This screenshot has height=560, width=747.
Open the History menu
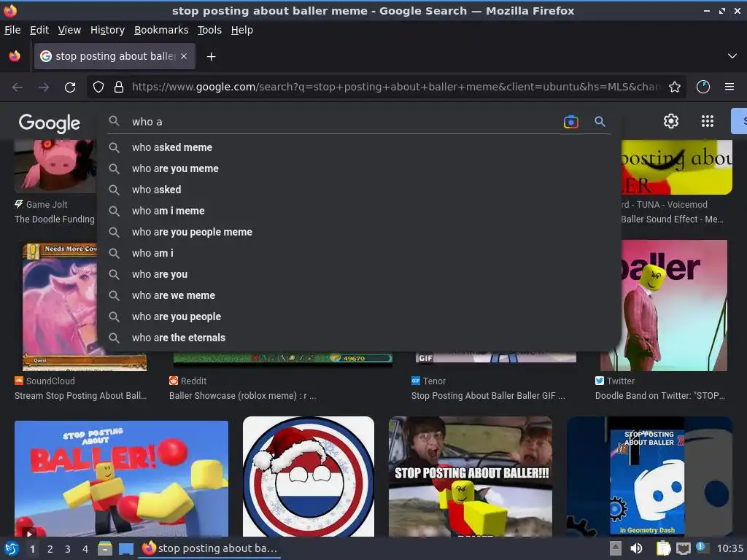(x=107, y=30)
